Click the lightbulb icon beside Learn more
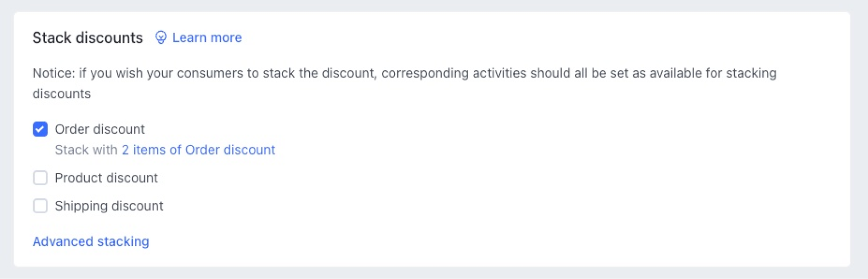This screenshot has width=868, height=279. (161, 38)
